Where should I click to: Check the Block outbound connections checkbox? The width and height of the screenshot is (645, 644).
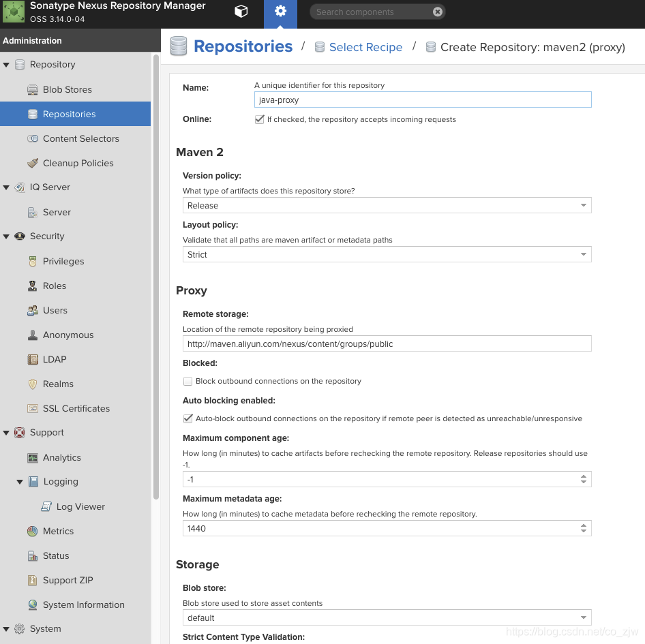[187, 381]
